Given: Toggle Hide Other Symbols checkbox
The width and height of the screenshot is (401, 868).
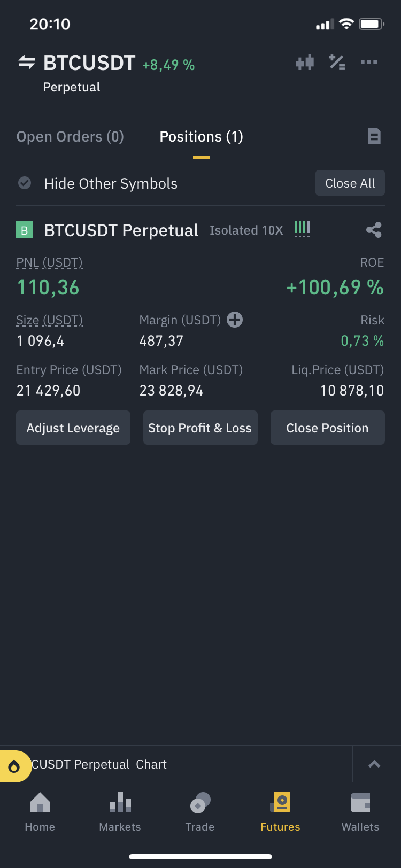Looking at the screenshot, I should (x=25, y=183).
